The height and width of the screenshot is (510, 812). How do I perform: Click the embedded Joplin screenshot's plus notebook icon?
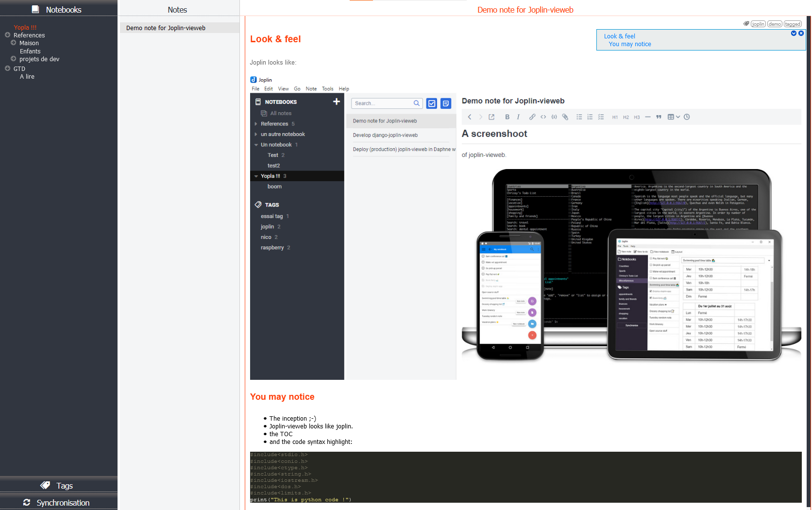(336, 102)
